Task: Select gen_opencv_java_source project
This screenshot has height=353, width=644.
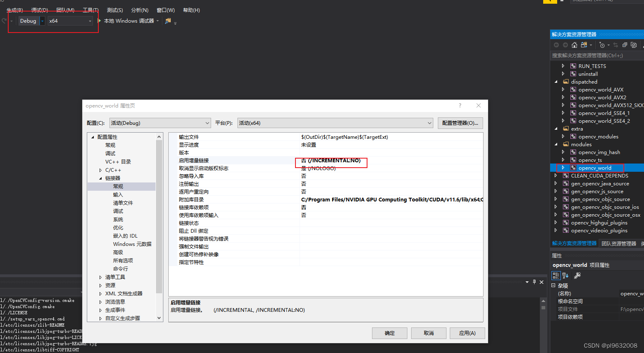Action: tap(600, 183)
